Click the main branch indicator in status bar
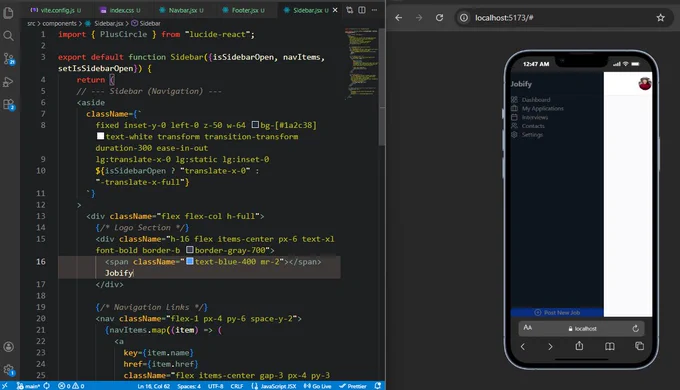The height and width of the screenshot is (390, 680). [28, 386]
